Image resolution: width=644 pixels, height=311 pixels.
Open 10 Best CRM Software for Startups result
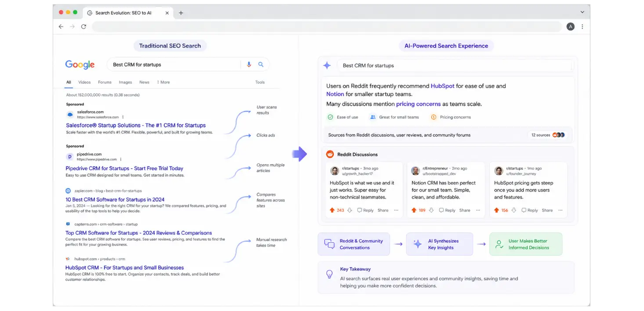(115, 199)
